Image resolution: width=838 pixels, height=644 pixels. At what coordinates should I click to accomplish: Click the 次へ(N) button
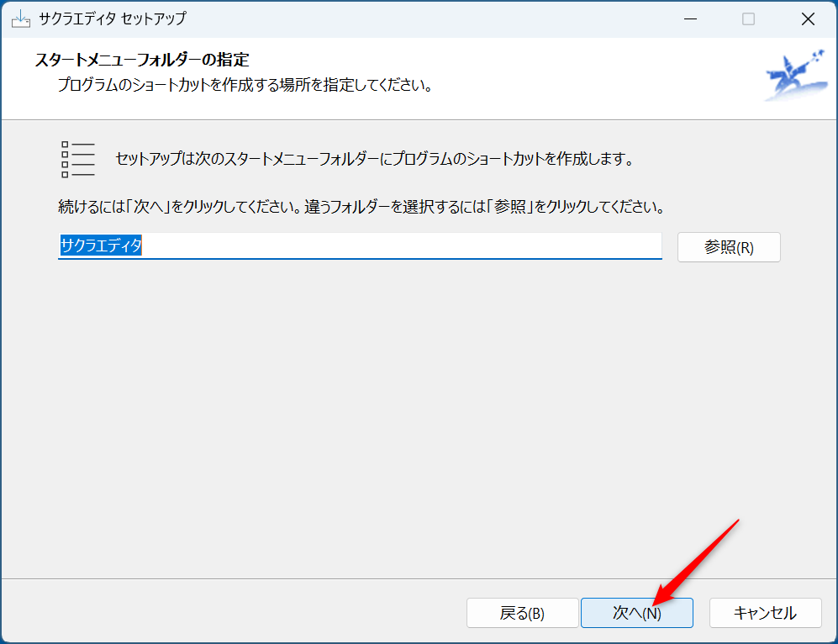pyautogui.click(x=636, y=612)
